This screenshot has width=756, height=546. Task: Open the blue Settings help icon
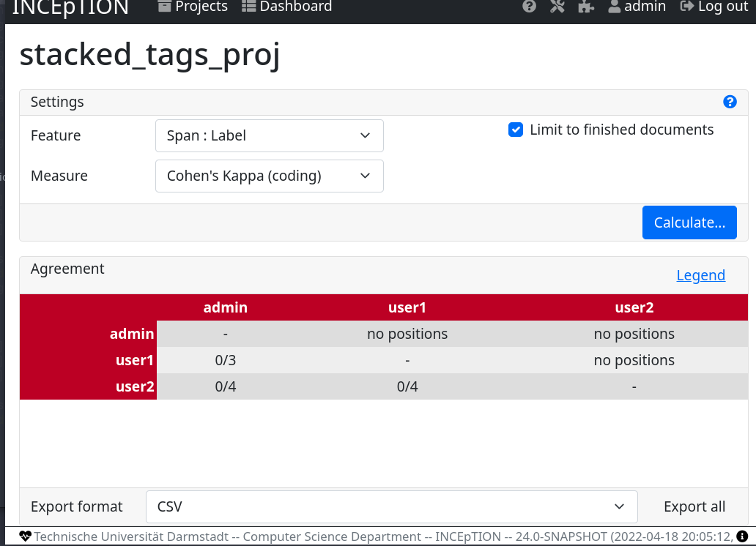(730, 102)
